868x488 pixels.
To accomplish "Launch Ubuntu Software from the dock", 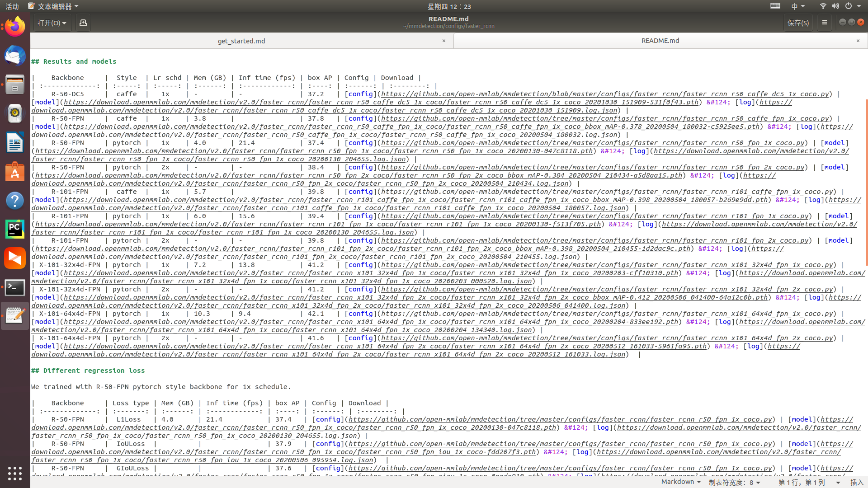I will (x=15, y=171).
